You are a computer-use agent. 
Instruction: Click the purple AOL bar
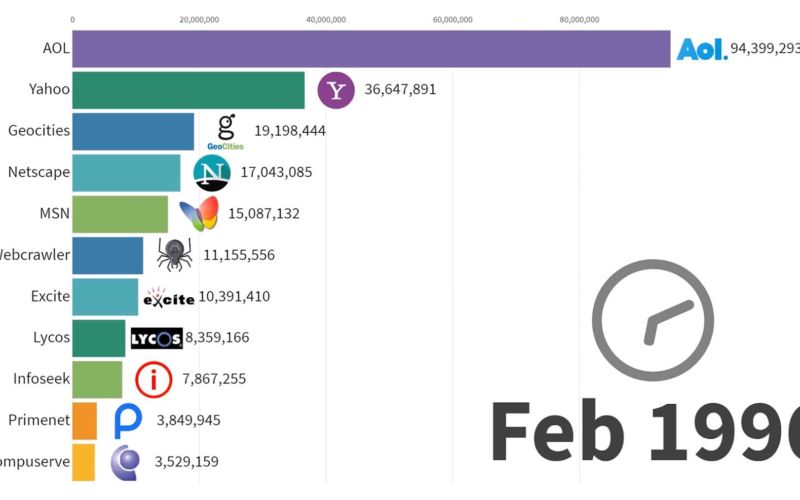(371, 48)
